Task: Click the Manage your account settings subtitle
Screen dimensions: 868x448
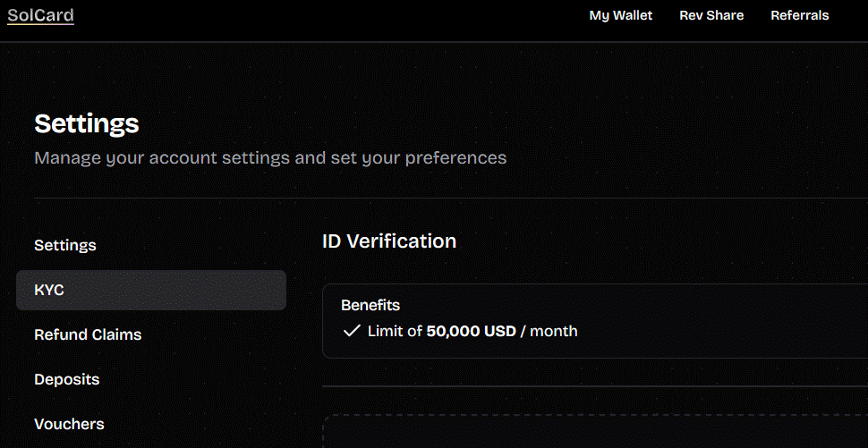Action: click(270, 158)
